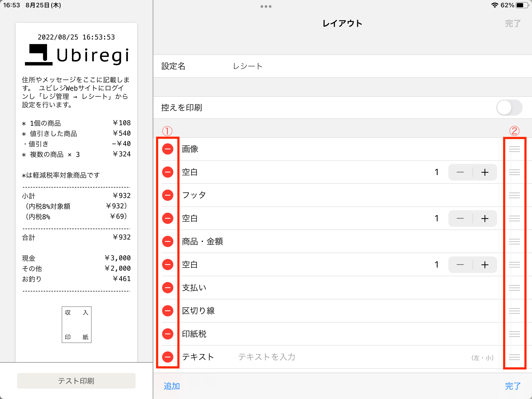This screenshot has height=399, width=532.
Task: Tap the three-dot multitasking indicator
Action: (x=266, y=6)
